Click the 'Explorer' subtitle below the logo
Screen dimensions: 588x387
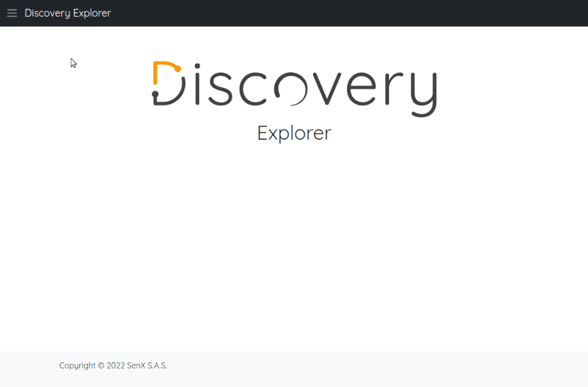294,133
